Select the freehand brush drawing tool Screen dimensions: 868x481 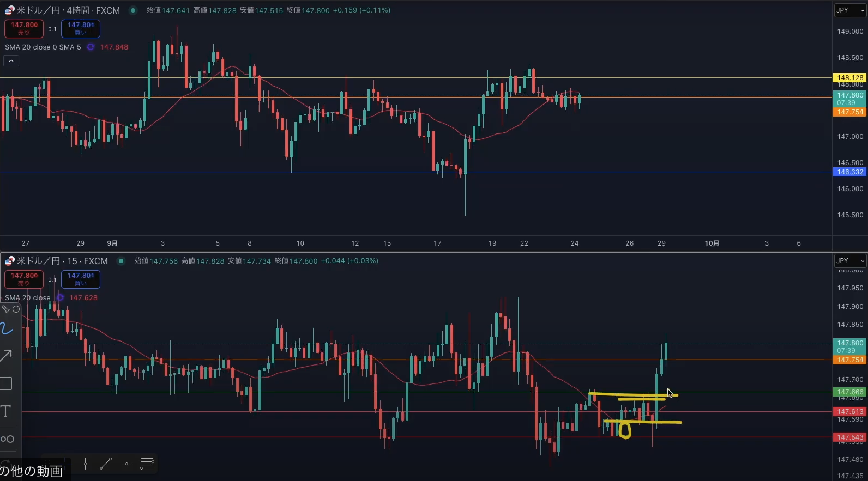click(x=7, y=329)
